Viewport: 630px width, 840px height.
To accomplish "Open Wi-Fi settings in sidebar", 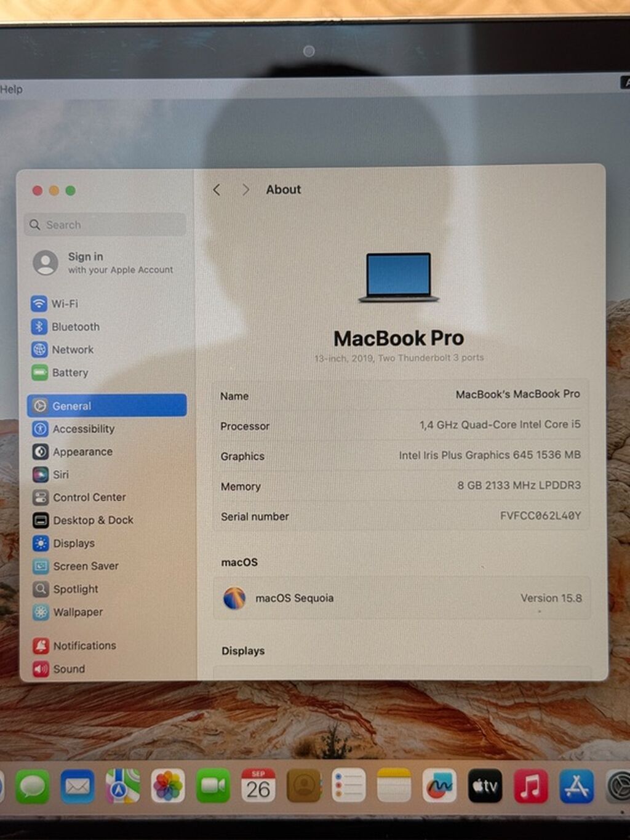I will tap(55, 303).
